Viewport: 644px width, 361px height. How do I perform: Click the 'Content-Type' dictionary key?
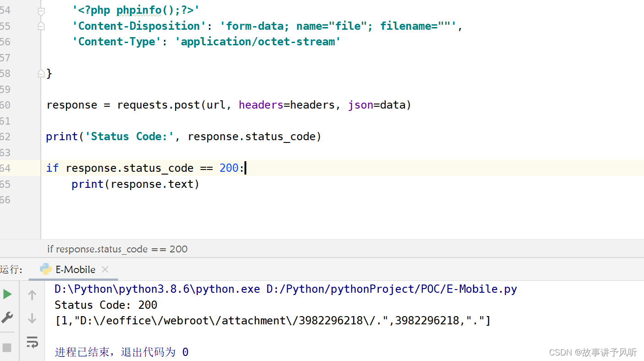pos(117,42)
